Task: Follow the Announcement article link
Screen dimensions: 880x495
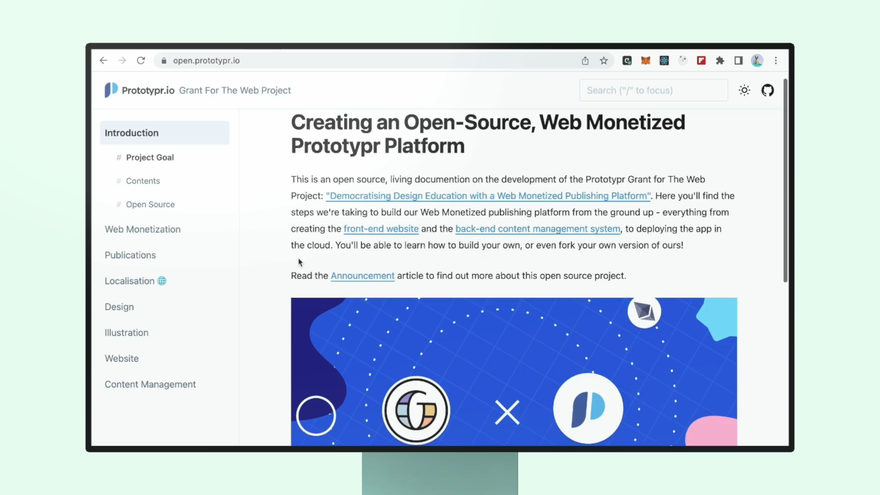Action: pos(362,276)
